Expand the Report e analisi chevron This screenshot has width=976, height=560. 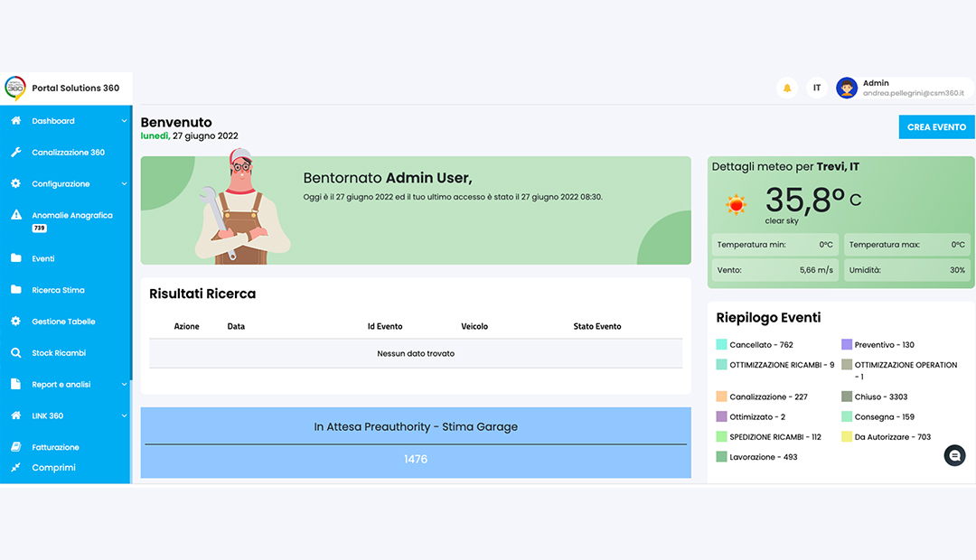click(x=124, y=385)
